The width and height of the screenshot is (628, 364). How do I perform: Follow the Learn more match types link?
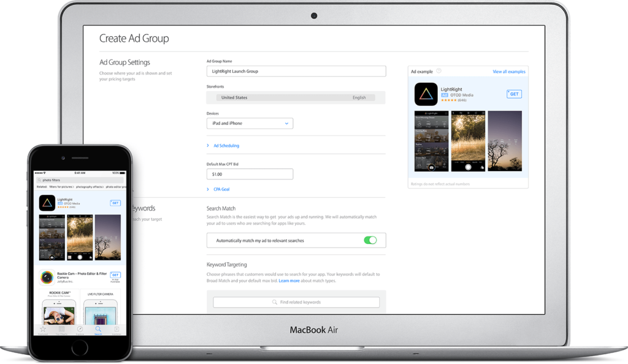[289, 281]
